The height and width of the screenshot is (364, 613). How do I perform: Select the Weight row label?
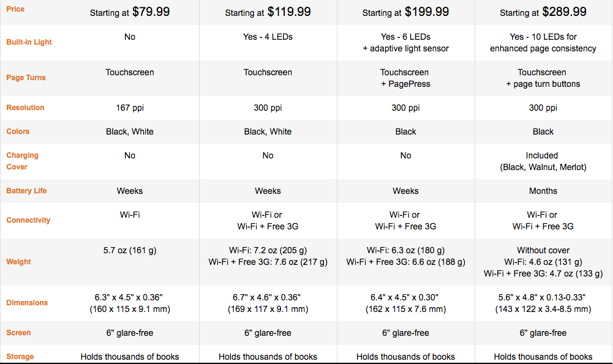[18, 262]
